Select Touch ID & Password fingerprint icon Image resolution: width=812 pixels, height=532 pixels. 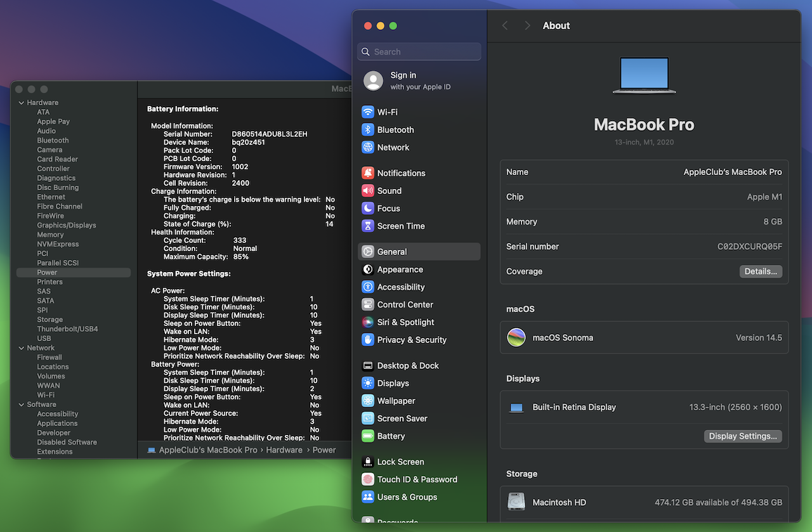(x=368, y=480)
